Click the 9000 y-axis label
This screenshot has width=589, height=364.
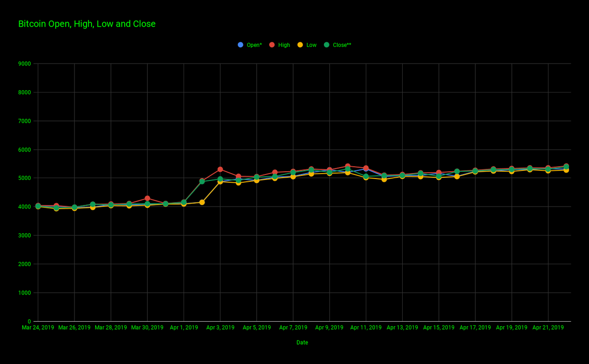25,64
